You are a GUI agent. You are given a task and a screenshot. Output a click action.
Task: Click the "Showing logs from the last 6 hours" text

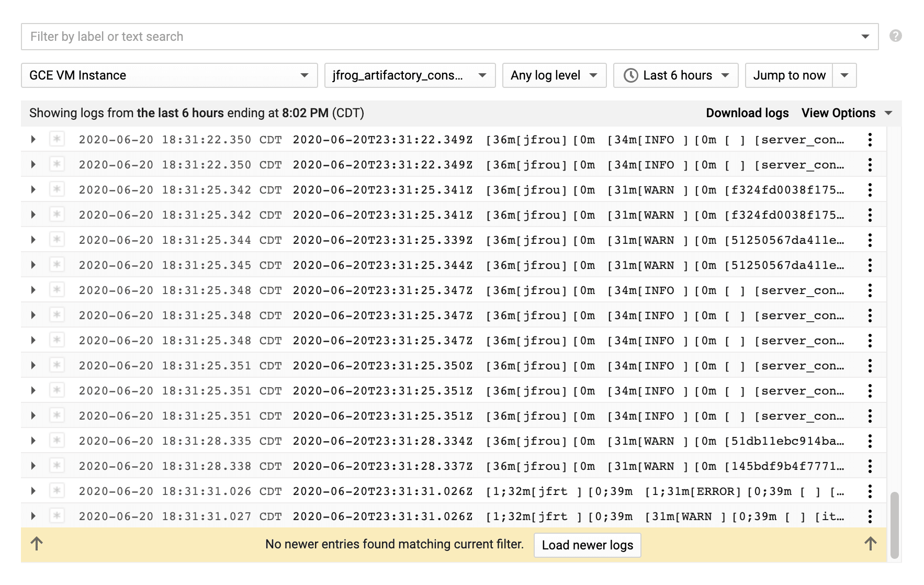197,113
